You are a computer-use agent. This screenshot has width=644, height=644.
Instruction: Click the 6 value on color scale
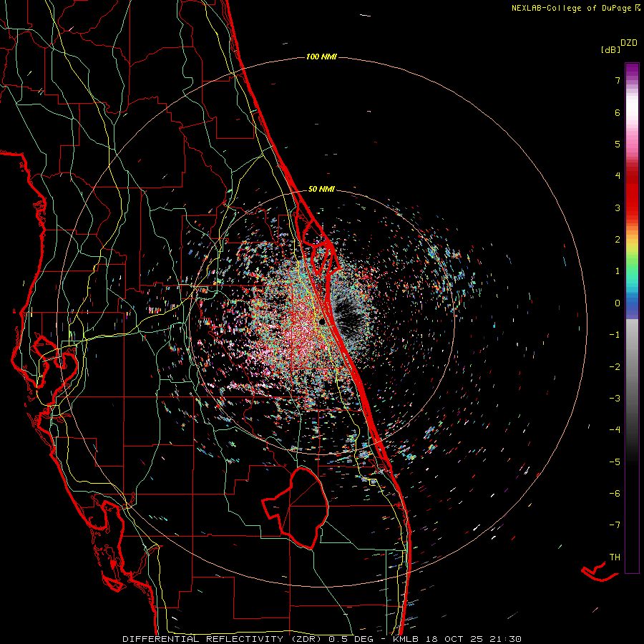click(x=618, y=112)
